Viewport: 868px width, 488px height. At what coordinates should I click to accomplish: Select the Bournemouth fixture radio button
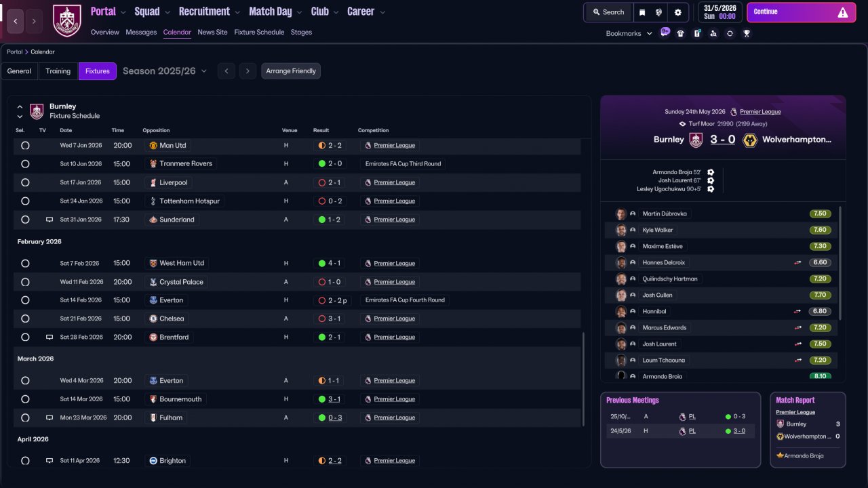pyautogui.click(x=25, y=399)
